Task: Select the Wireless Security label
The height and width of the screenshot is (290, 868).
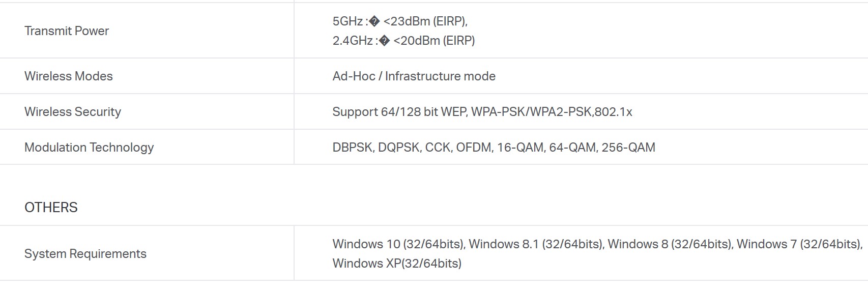Action: click(73, 112)
